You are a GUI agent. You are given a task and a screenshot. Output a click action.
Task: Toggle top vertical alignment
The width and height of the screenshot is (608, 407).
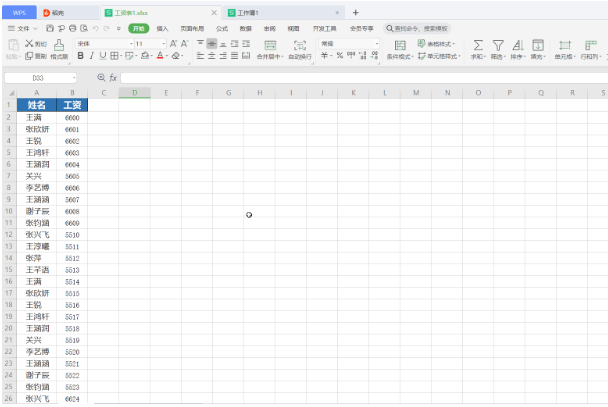point(200,43)
